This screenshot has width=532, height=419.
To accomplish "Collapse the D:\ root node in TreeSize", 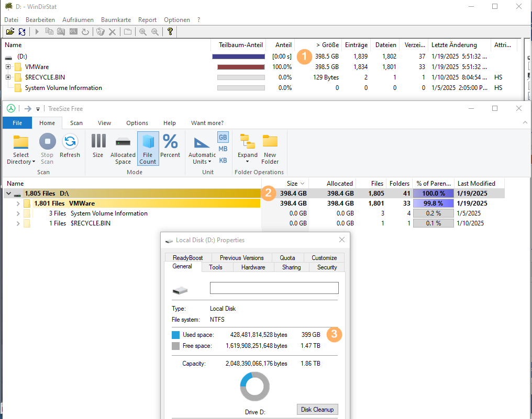I will pos(8,194).
